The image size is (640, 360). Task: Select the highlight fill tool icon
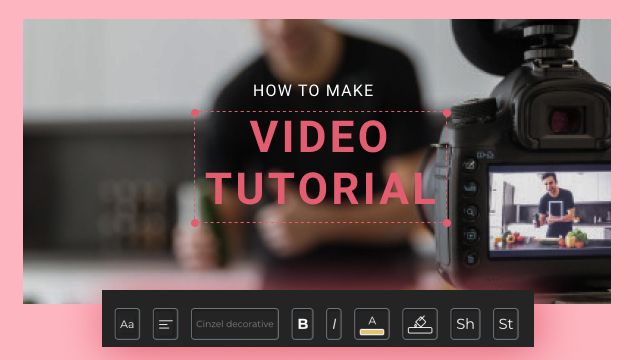[420, 324]
